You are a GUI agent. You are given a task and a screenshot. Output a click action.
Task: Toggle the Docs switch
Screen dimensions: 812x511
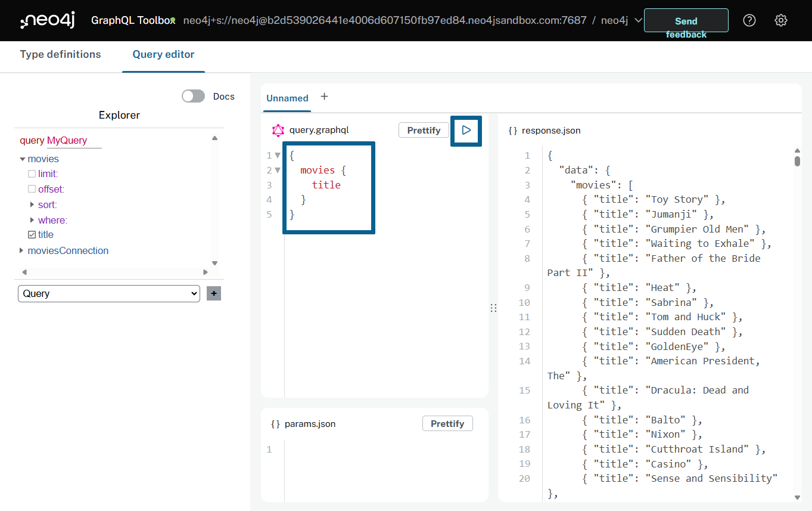(x=193, y=96)
